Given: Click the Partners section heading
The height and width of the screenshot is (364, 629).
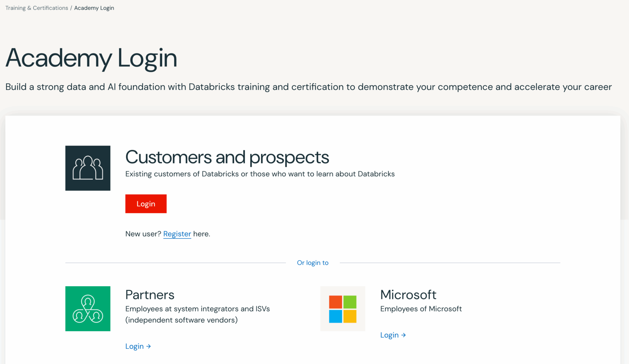Looking at the screenshot, I should click(150, 295).
